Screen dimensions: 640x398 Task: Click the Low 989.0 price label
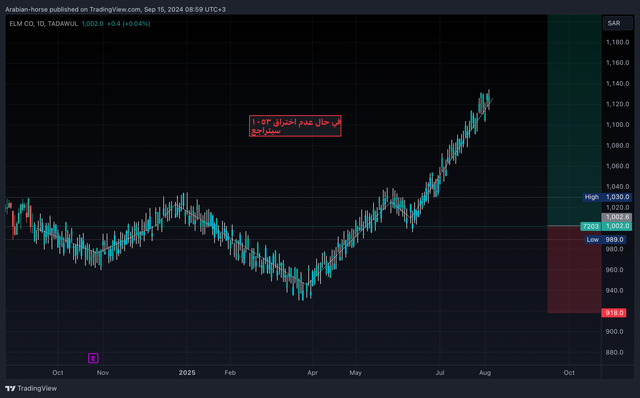point(606,240)
